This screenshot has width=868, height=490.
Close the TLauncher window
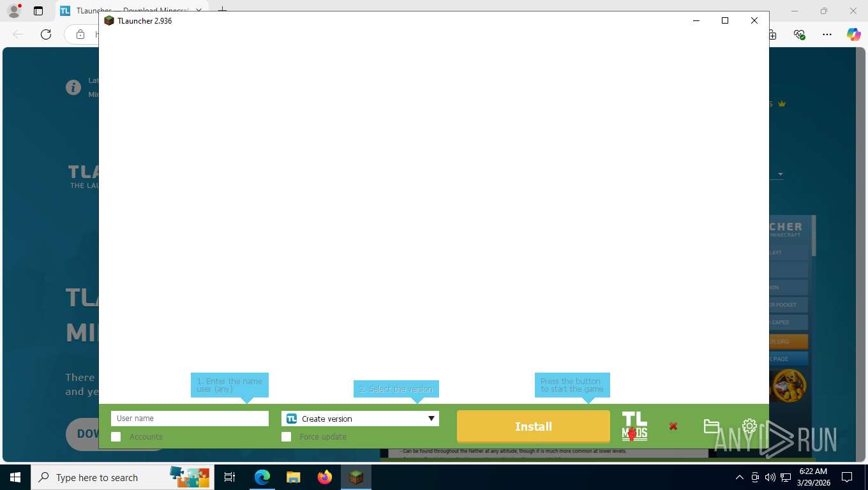[x=754, y=20]
